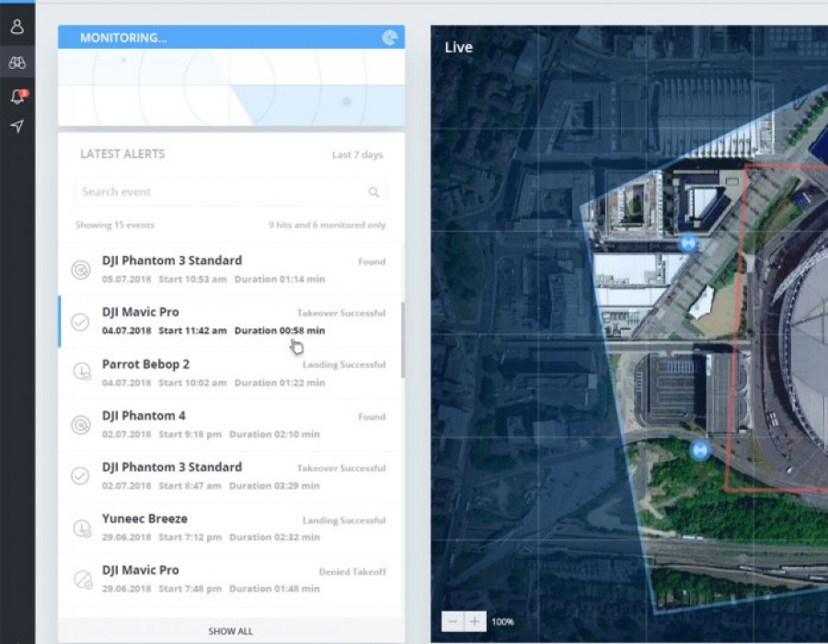
Task: Click the Found icon beside DJI Phantom 4
Action: [x=81, y=424]
